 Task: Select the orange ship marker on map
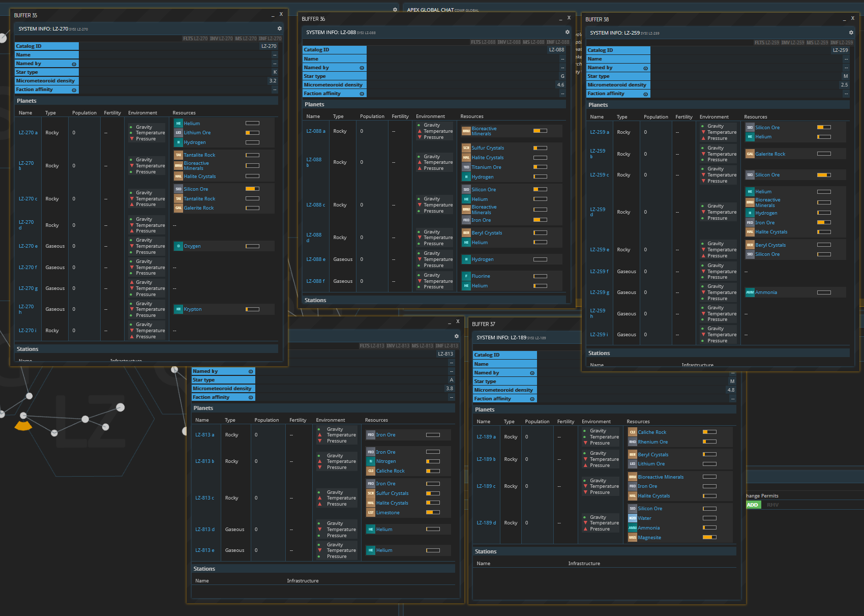click(23, 425)
